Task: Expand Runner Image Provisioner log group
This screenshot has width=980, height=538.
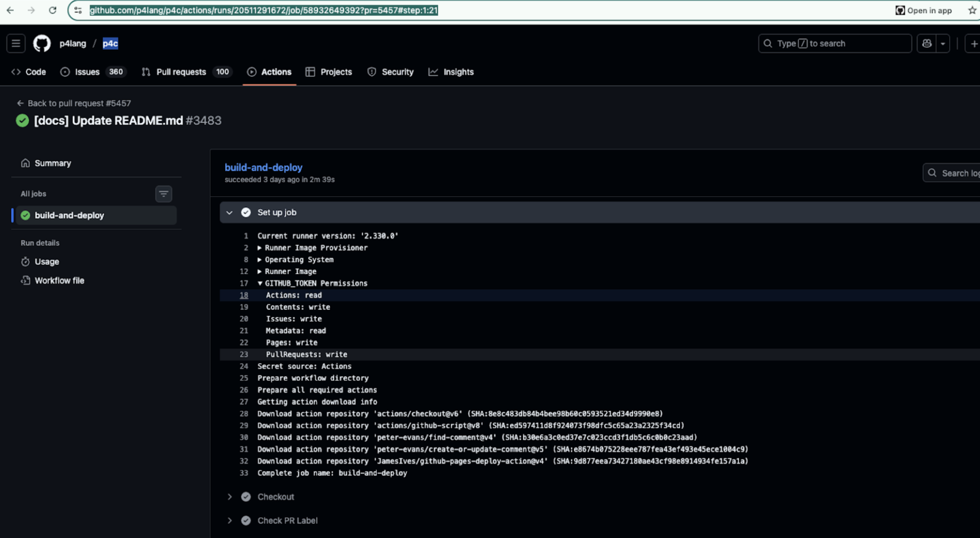Action: click(259, 248)
